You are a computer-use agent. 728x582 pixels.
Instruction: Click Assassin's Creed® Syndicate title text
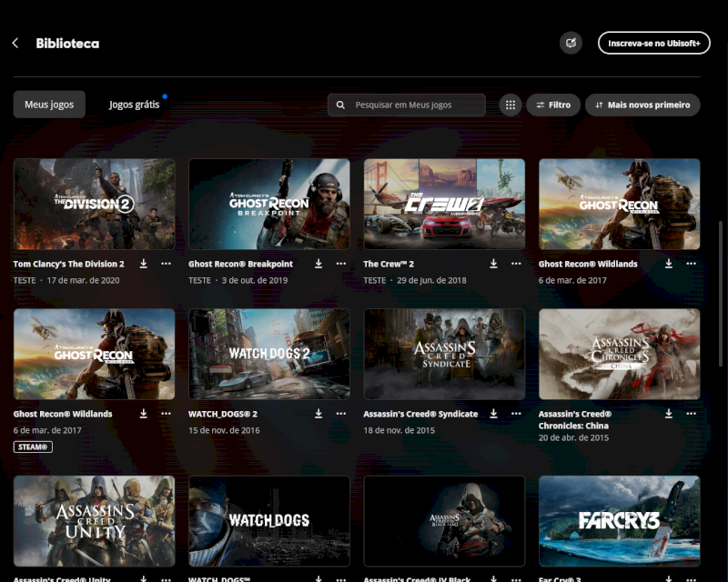pos(420,414)
